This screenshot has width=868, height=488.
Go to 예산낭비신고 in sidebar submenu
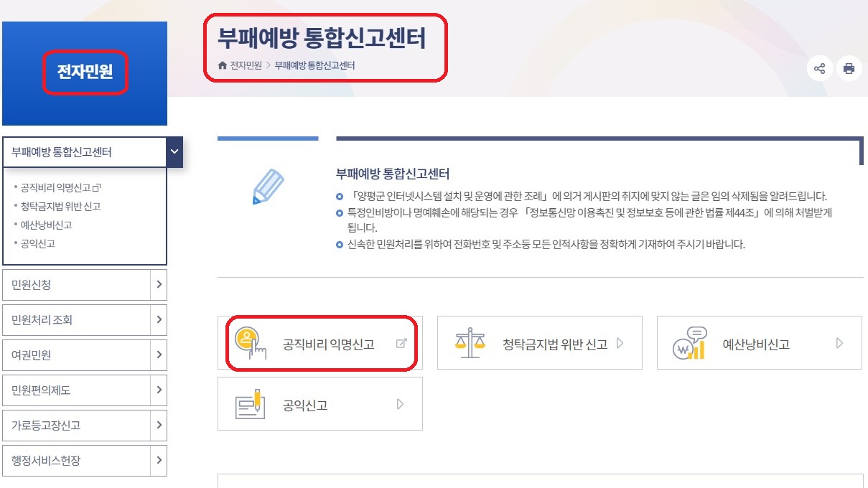[47, 225]
